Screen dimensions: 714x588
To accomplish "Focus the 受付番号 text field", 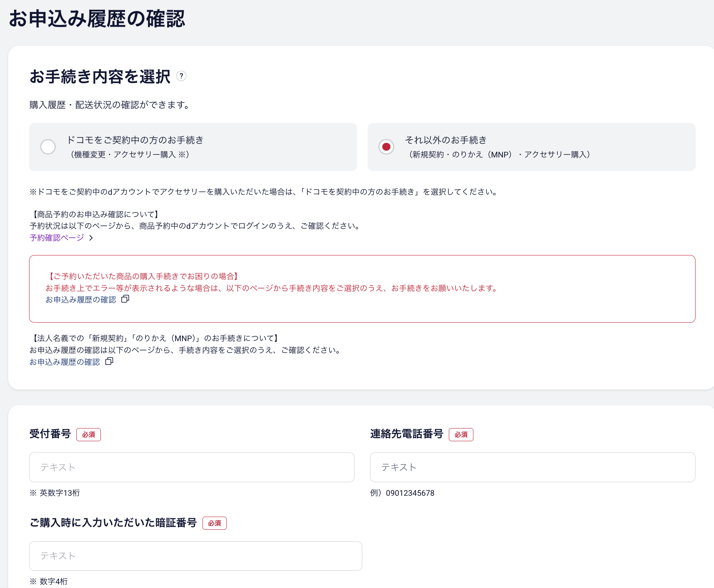I will click(191, 467).
